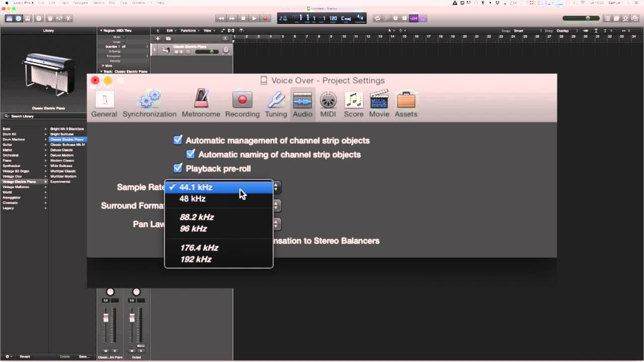Open the Loop Browser button
644x362 pixels.
pyautogui.click(x=625, y=19)
